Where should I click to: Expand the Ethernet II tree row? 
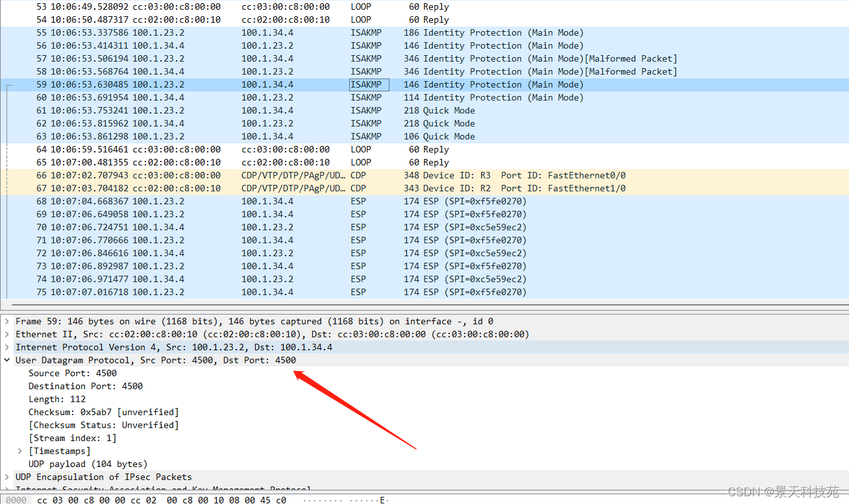6,334
